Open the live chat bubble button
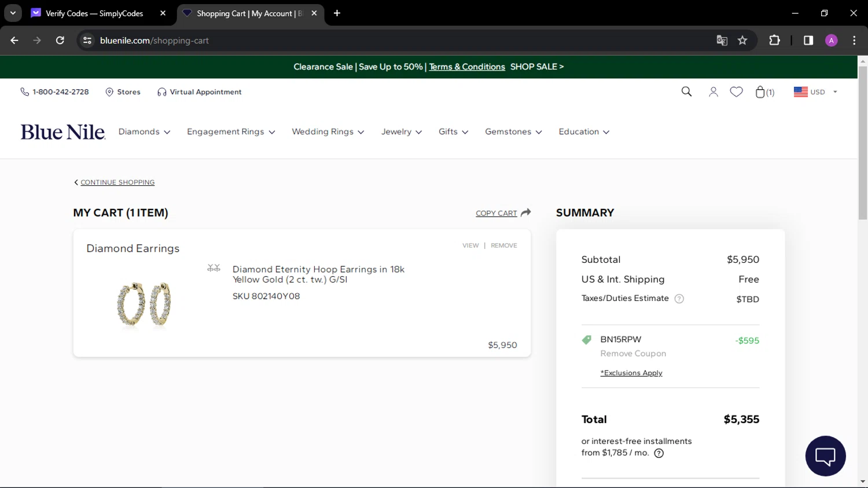This screenshot has height=488, width=868. click(826, 456)
